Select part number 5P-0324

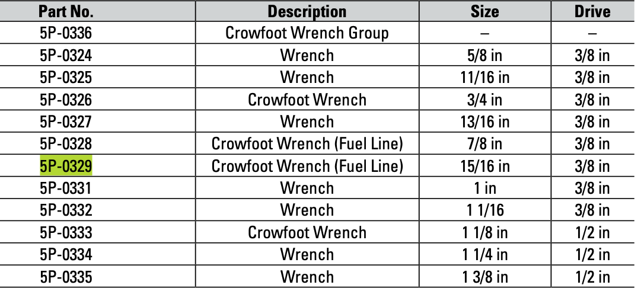pyautogui.click(x=66, y=56)
